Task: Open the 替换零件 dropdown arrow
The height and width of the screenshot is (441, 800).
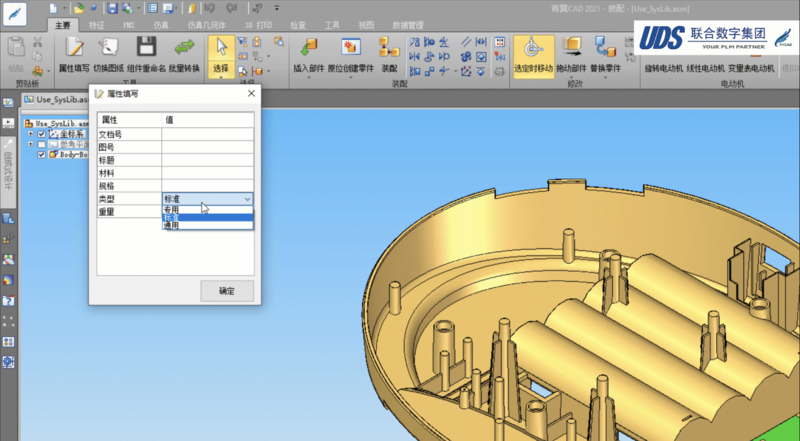Action: click(605, 78)
